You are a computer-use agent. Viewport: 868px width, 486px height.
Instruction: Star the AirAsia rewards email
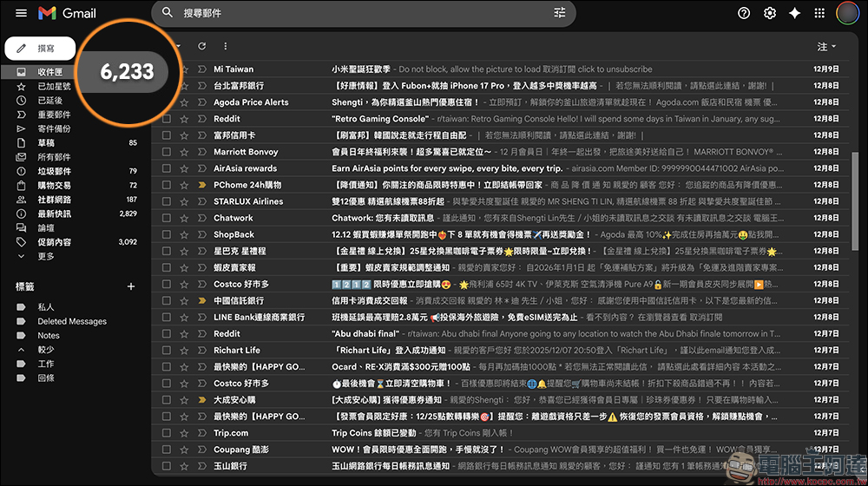pyautogui.click(x=184, y=169)
